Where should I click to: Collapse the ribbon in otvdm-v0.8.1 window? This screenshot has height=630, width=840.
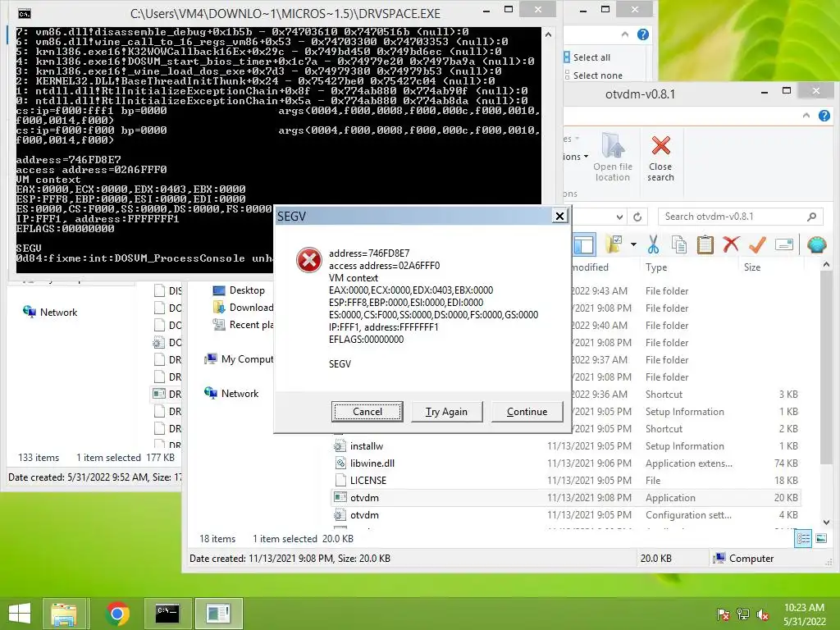[806, 115]
